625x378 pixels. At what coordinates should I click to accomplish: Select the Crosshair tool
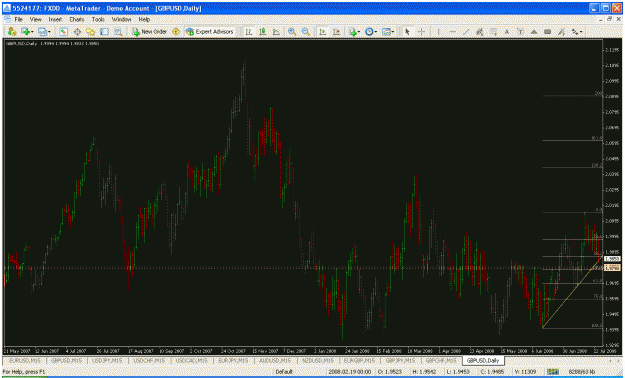[x=421, y=32]
